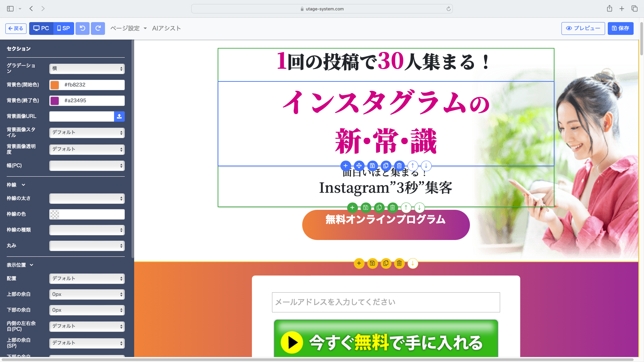Screen dimensions: 644x362
Task: Click the blue save element icon
Action: click(372, 166)
